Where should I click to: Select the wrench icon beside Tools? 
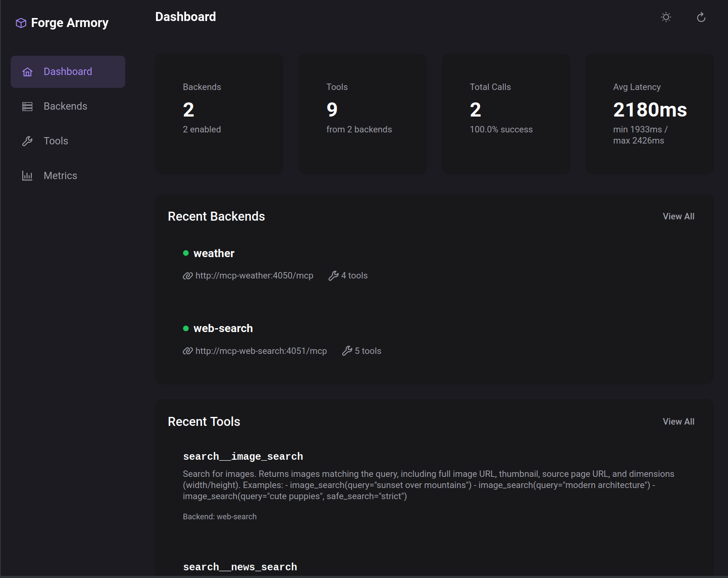click(x=27, y=141)
